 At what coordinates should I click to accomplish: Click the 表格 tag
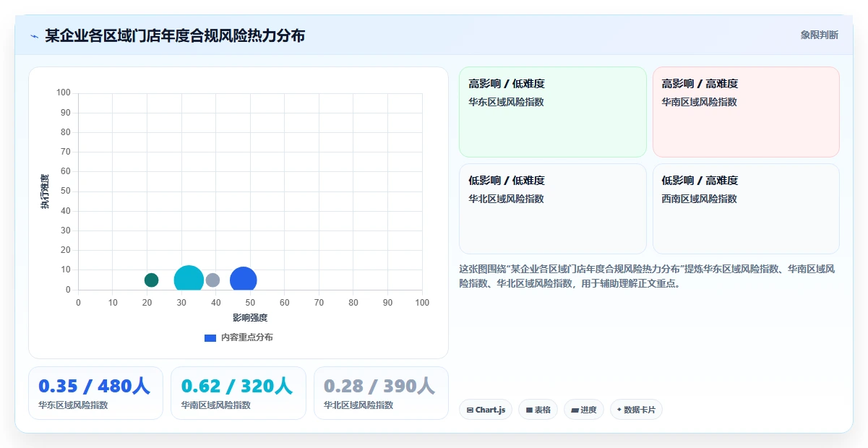(x=538, y=410)
